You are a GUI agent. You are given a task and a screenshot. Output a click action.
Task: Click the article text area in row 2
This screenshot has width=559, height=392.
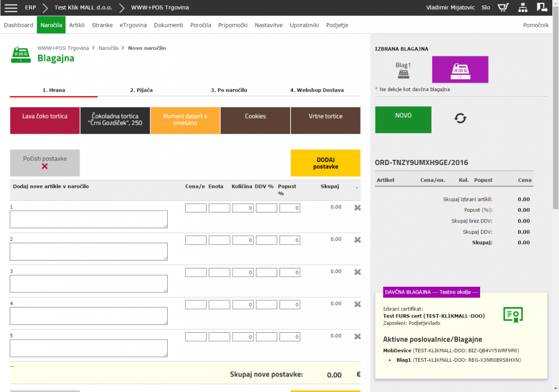pos(89,252)
